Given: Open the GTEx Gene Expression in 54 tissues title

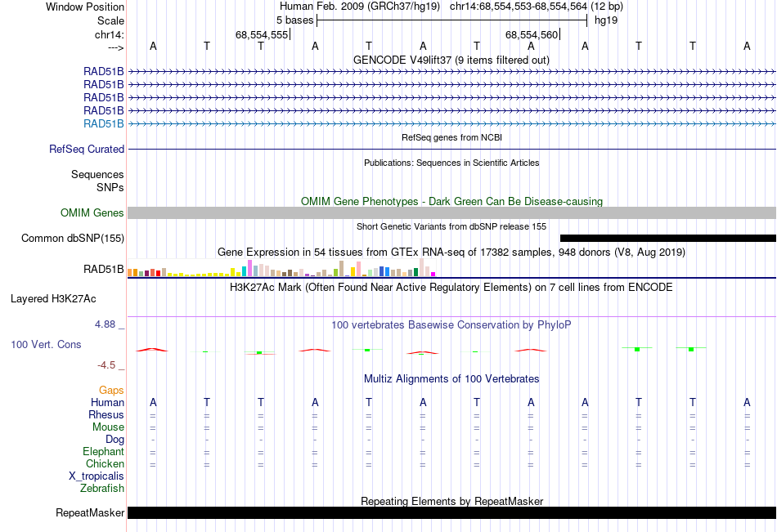Looking at the screenshot, I should (451, 253).
